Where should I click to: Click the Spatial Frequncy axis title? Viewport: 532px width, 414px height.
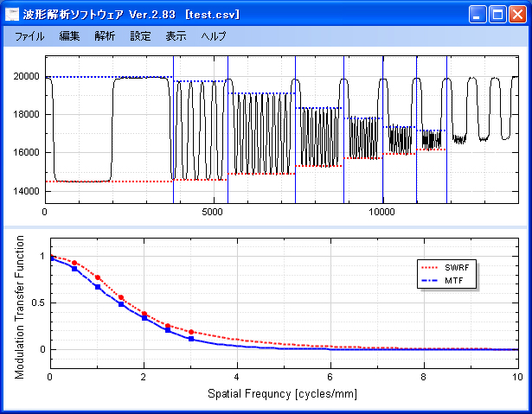(282, 394)
